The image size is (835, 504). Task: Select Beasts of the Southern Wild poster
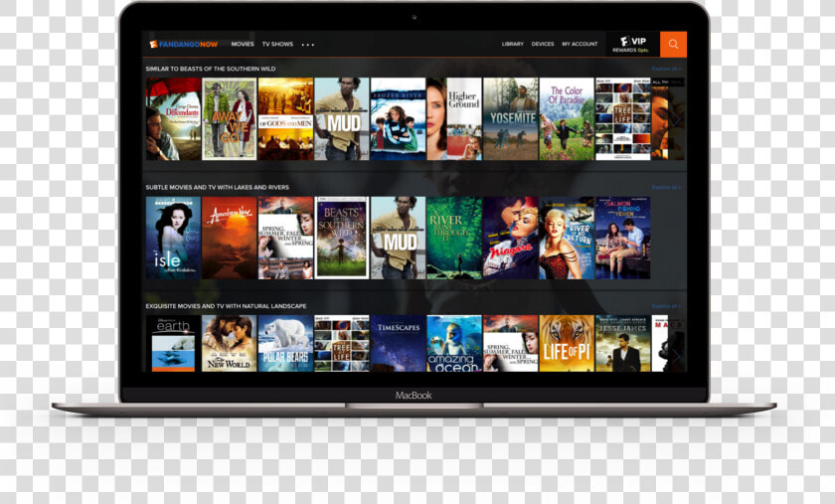(341, 238)
